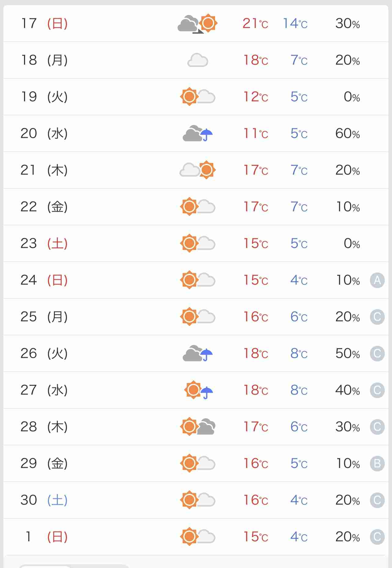Tap the cloudy-then-sunny icon for day 17
This screenshot has height=568, width=392.
pos(197,24)
